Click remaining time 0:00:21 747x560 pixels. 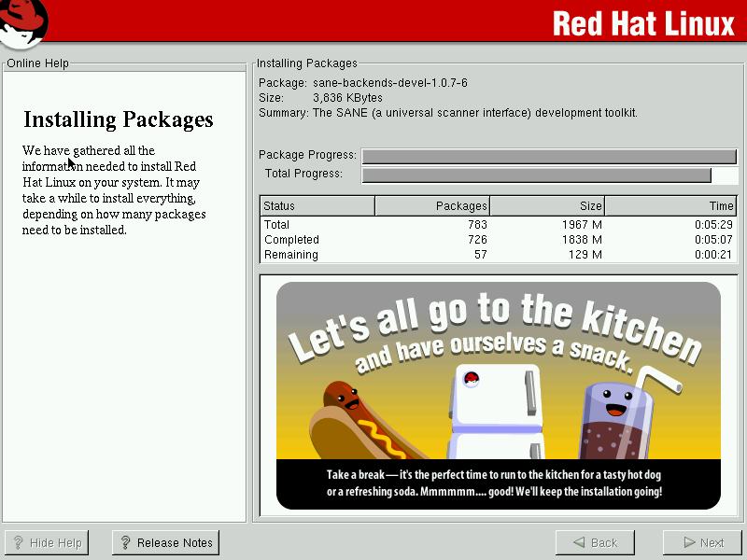[x=713, y=255]
